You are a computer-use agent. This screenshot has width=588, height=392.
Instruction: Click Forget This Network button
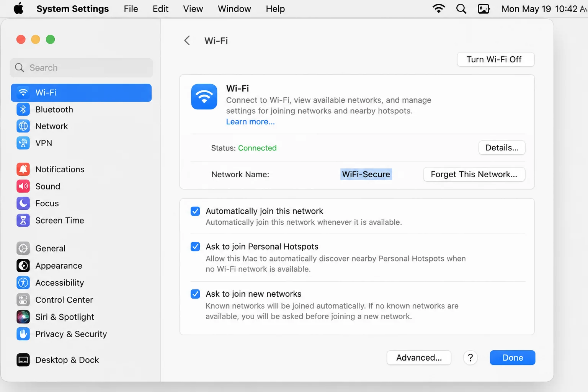pyautogui.click(x=474, y=175)
